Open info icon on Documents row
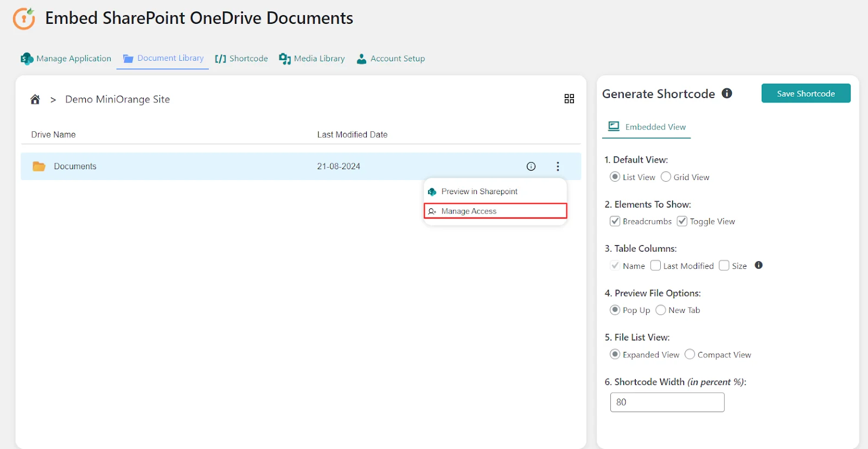The image size is (868, 449). pos(531,166)
